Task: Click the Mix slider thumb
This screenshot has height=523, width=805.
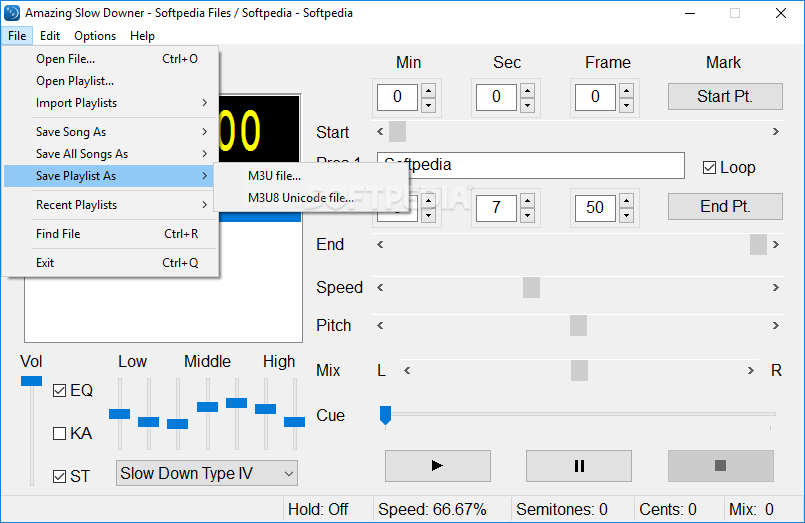Action: click(579, 370)
